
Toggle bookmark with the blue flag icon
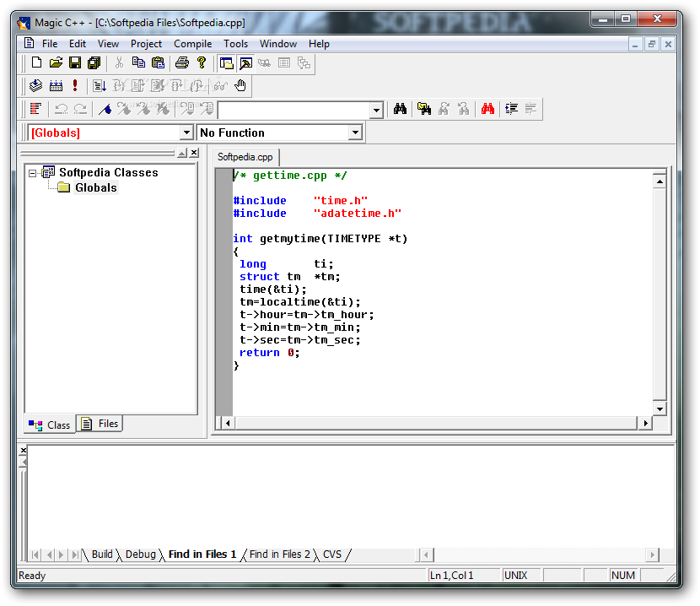point(105,109)
